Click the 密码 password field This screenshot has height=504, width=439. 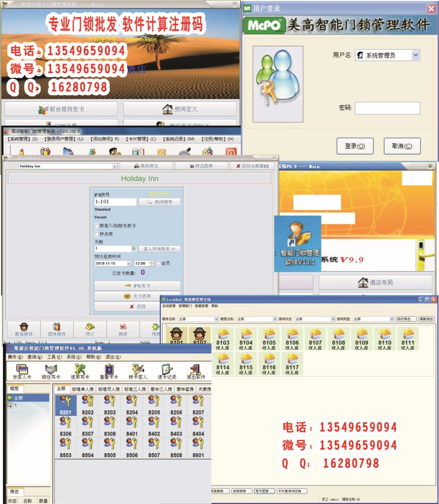pyautogui.click(x=387, y=108)
